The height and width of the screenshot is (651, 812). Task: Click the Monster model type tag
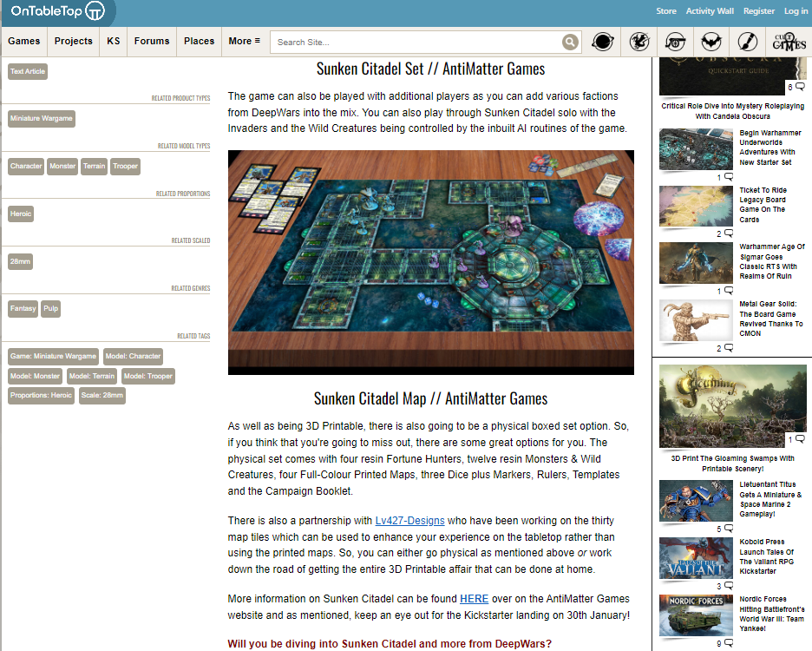coord(62,167)
